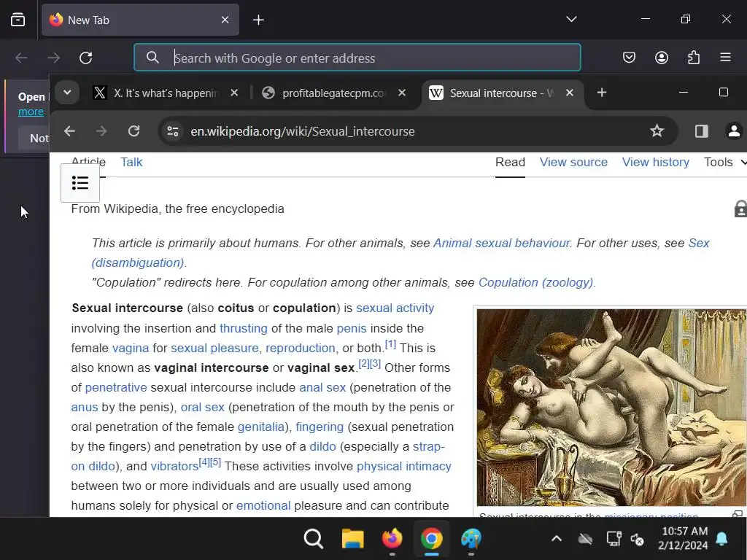Image resolution: width=747 pixels, height=560 pixels.
Task: Follow Copulation (zoology) link
Action: pos(535,282)
